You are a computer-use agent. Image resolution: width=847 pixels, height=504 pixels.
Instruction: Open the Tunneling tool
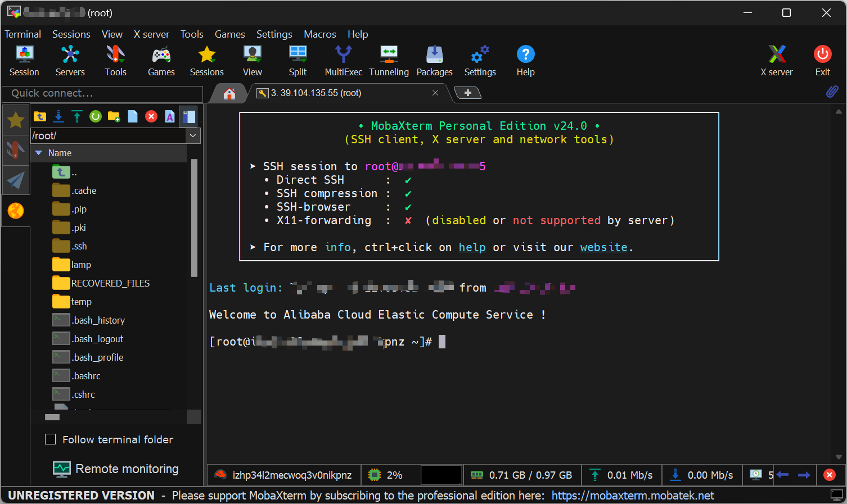(x=389, y=61)
